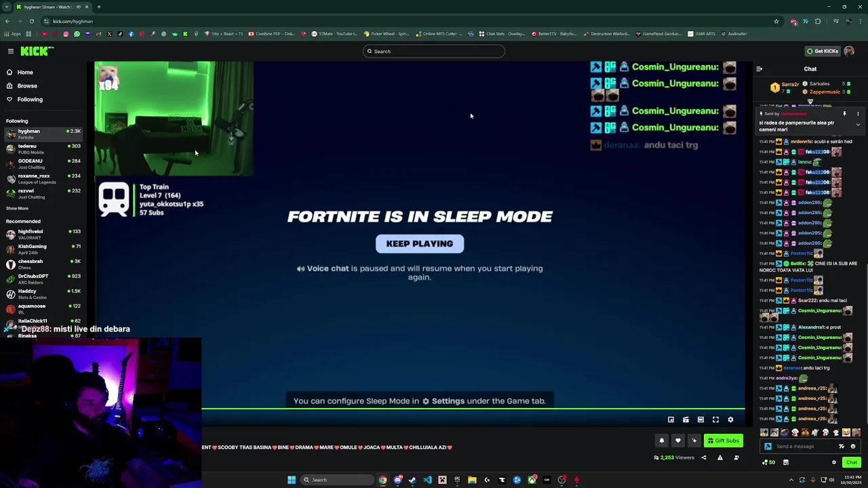Open highfiveiol recommended channel
The width and height of the screenshot is (868, 488).
pos(43,234)
